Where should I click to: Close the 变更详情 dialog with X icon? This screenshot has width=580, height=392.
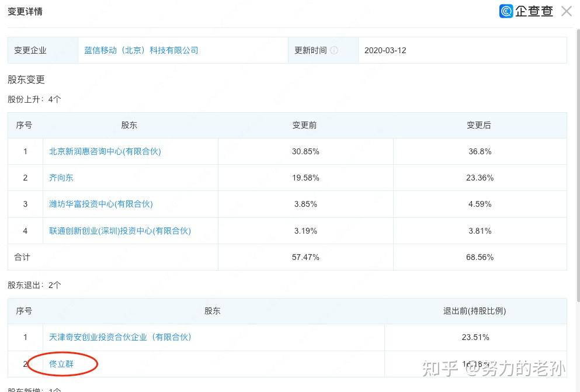pyautogui.click(x=567, y=11)
